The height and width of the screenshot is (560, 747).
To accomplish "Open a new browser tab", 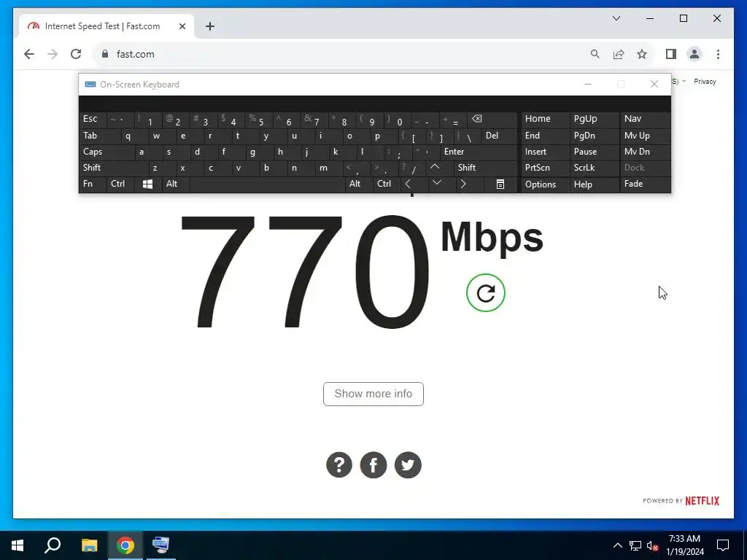I will 210,27.
